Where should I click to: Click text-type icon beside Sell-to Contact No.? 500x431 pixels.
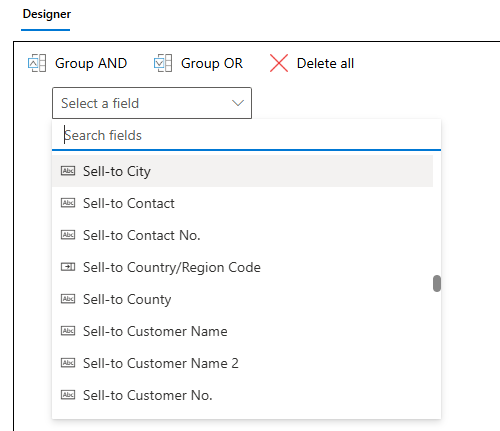(x=68, y=235)
